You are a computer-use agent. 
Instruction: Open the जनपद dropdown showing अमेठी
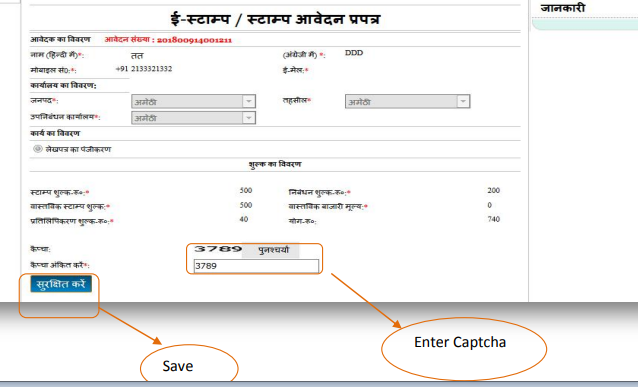coord(193,101)
